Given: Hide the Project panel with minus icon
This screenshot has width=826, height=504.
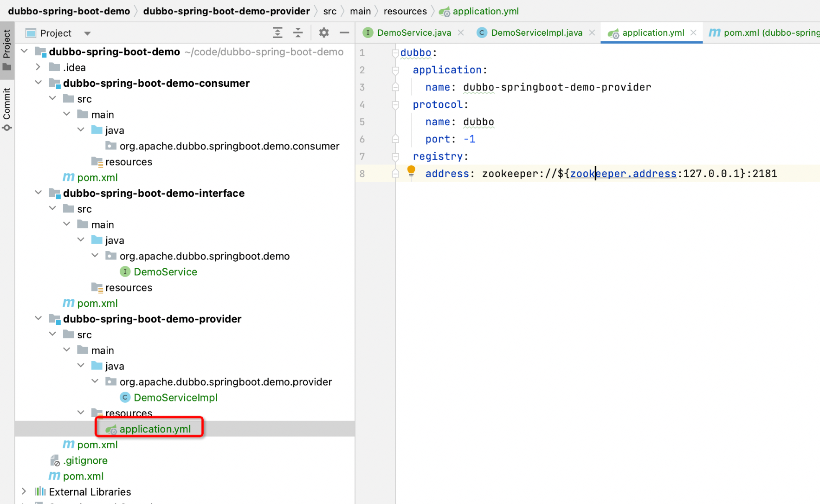Looking at the screenshot, I should [x=344, y=32].
